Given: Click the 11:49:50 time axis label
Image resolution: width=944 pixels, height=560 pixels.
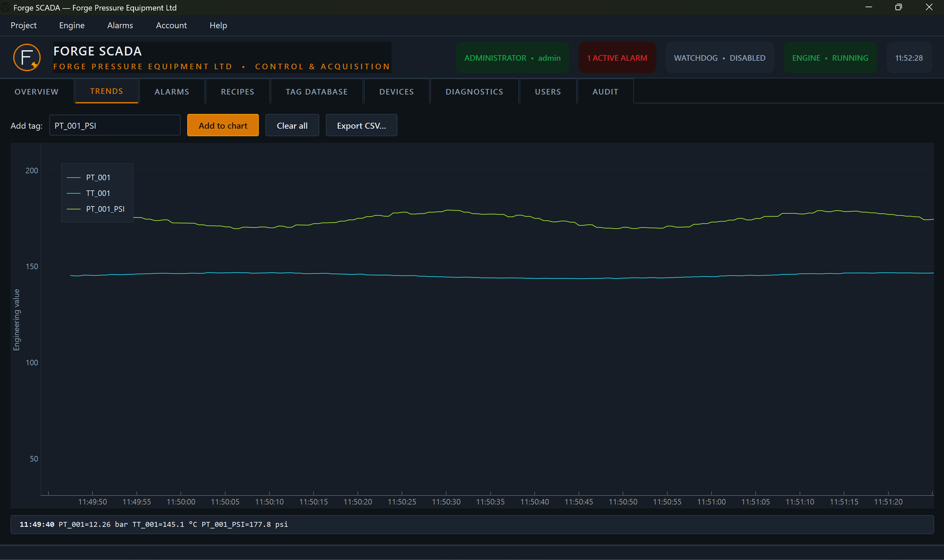Looking at the screenshot, I should pos(93,502).
